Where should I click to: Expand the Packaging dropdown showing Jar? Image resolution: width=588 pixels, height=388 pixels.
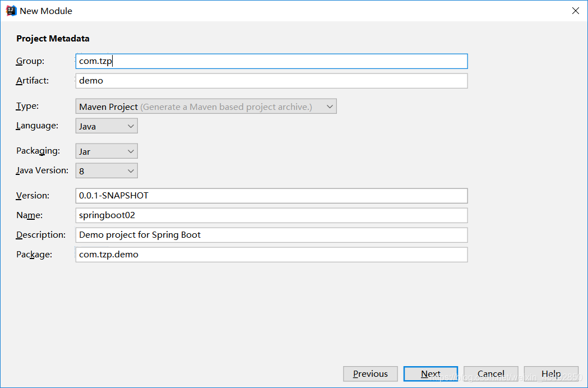point(107,151)
